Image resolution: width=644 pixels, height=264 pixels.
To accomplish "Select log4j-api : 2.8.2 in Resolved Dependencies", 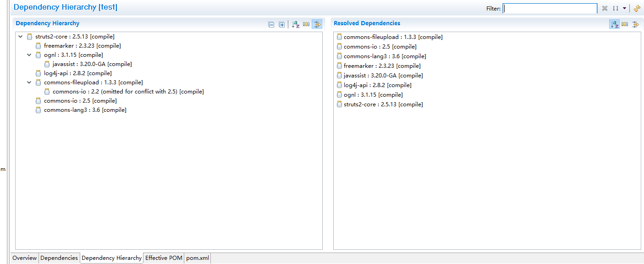I will tap(378, 85).
